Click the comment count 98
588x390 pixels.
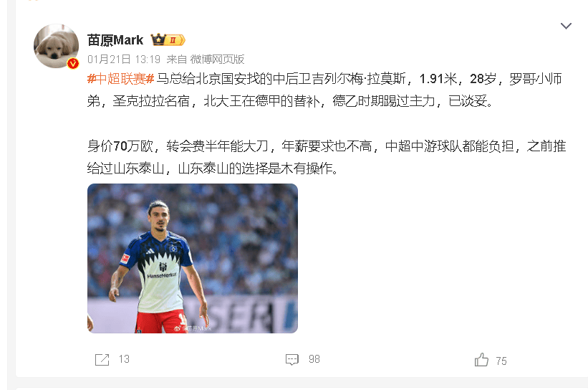coord(314,359)
